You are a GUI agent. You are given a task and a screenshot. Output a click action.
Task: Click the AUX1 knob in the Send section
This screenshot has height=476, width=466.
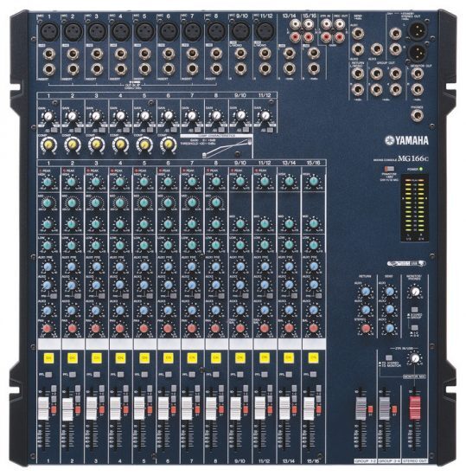pos(390,292)
